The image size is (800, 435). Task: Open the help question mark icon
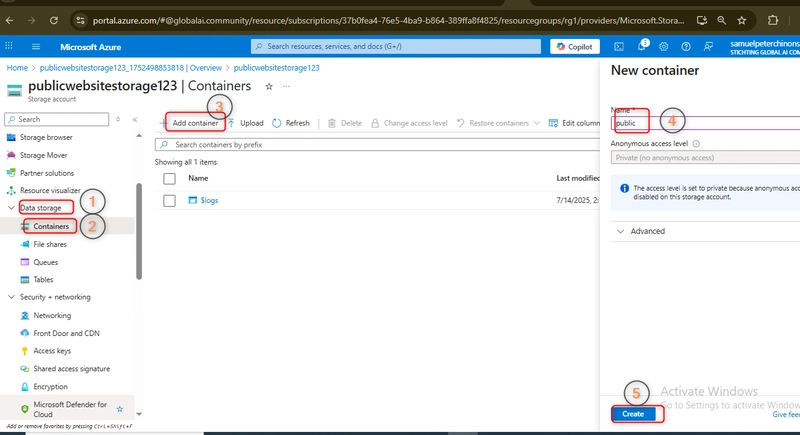tap(686, 46)
